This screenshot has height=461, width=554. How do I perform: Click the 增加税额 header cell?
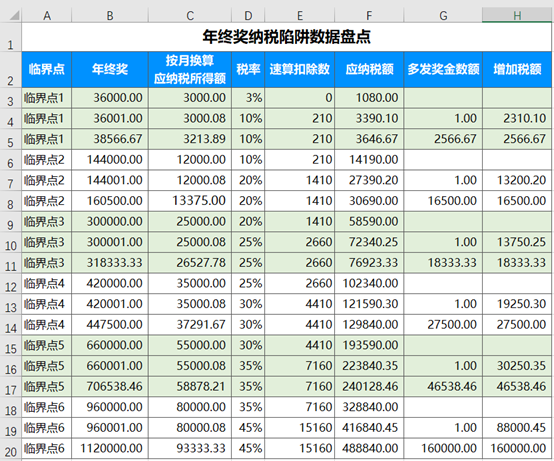coord(517,70)
